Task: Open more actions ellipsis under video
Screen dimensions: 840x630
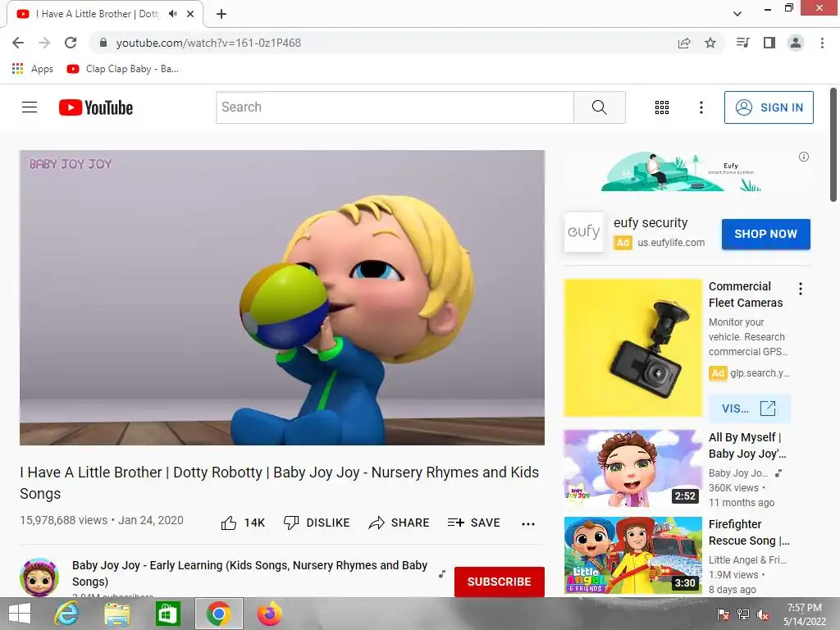Action: pyautogui.click(x=528, y=524)
